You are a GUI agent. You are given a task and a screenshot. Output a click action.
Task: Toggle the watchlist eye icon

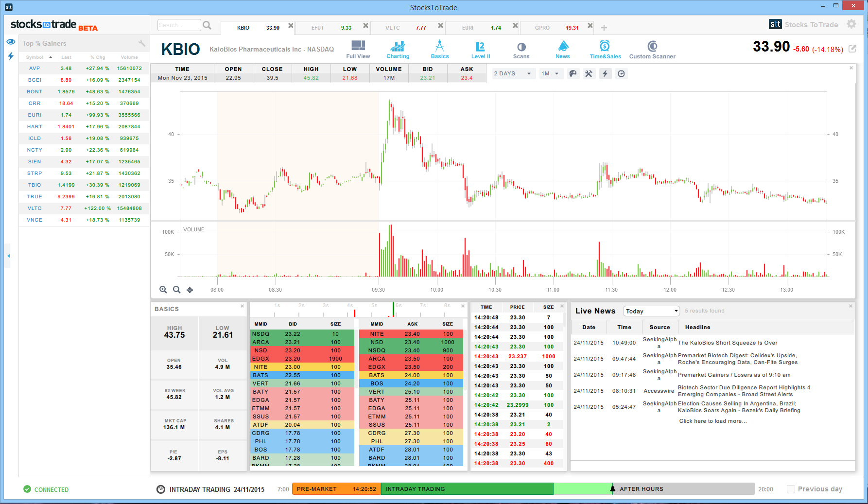pos(11,42)
